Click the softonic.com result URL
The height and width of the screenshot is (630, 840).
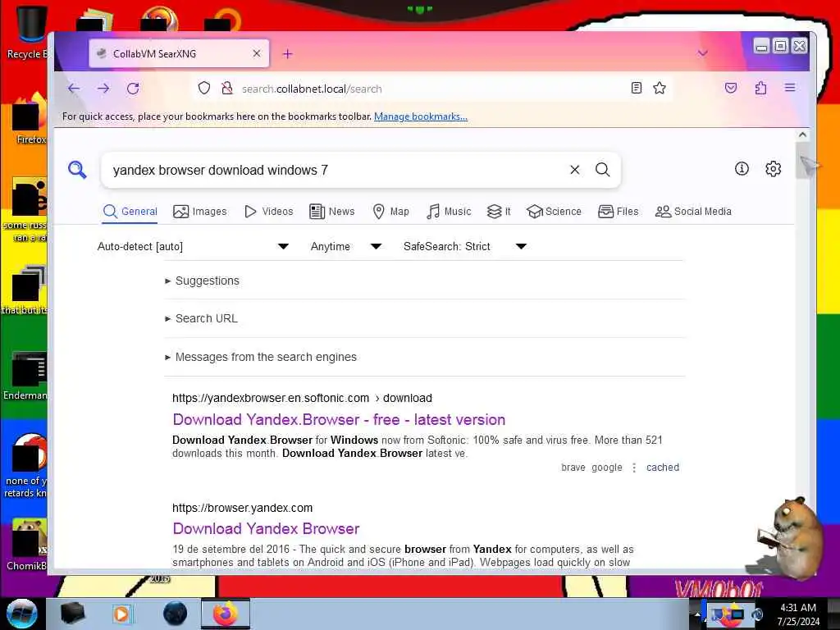302,398
